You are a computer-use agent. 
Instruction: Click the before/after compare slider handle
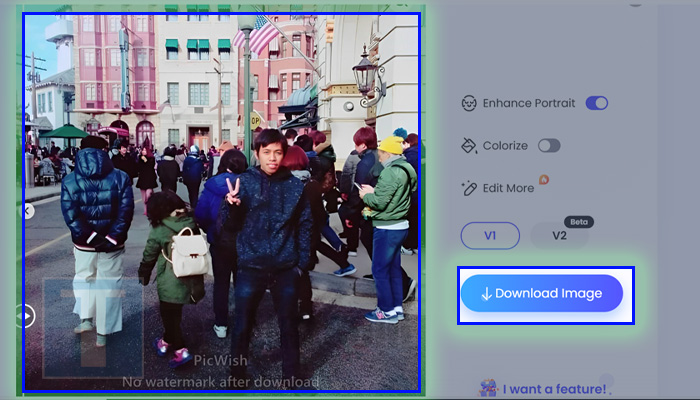pyautogui.click(x=26, y=316)
